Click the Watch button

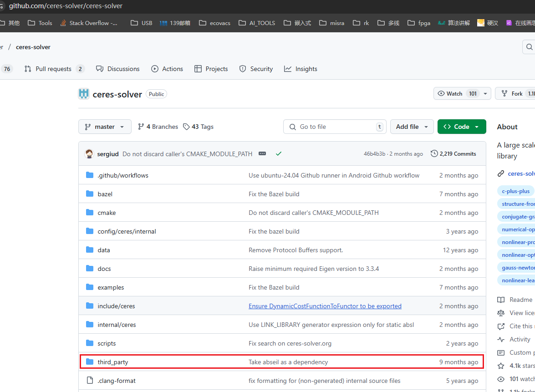tap(457, 93)
